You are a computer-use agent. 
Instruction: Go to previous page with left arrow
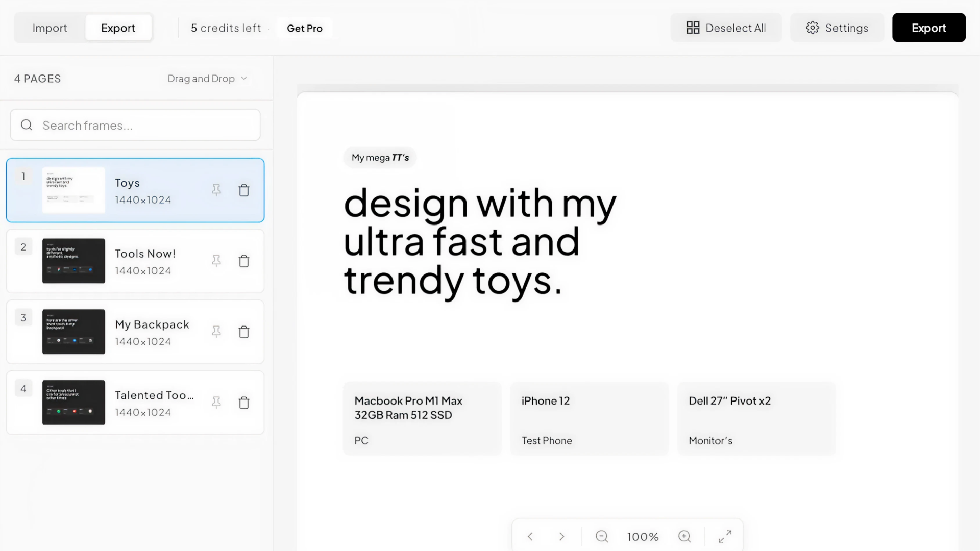click(530, 536)
